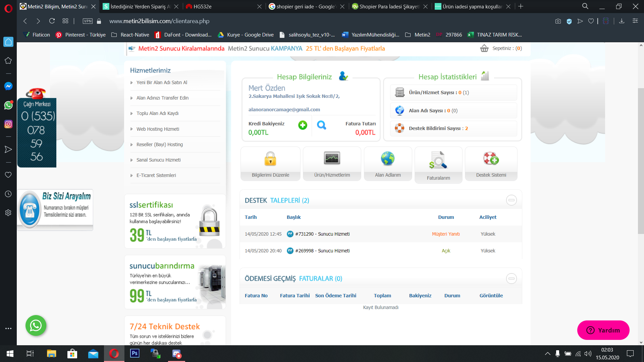Open Opera easy setup menu
Screen dimensions: 644x362
pos(635,21)
